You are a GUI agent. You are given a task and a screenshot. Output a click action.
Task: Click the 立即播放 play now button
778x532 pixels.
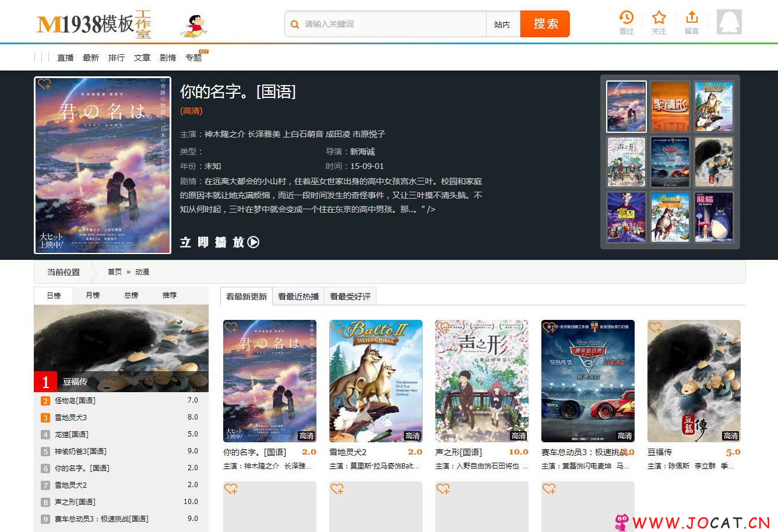pos(219,242)
